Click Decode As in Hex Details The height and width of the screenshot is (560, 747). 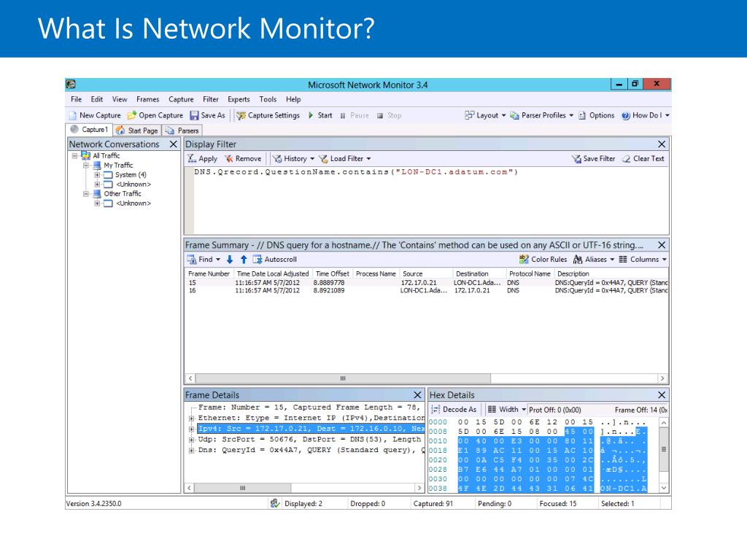pyautogui.click(x=454, y=410)
